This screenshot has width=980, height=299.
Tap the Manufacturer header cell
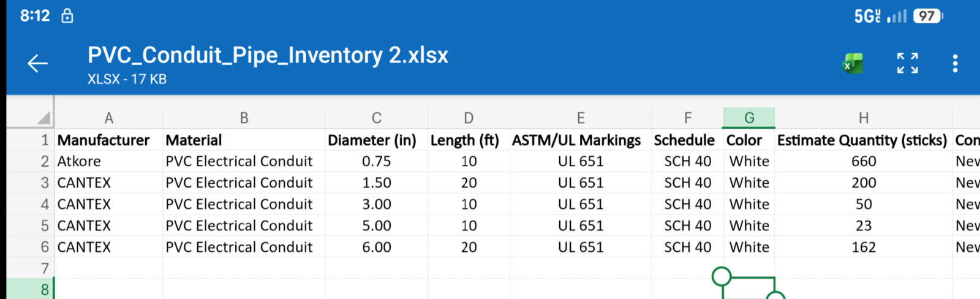104,140
